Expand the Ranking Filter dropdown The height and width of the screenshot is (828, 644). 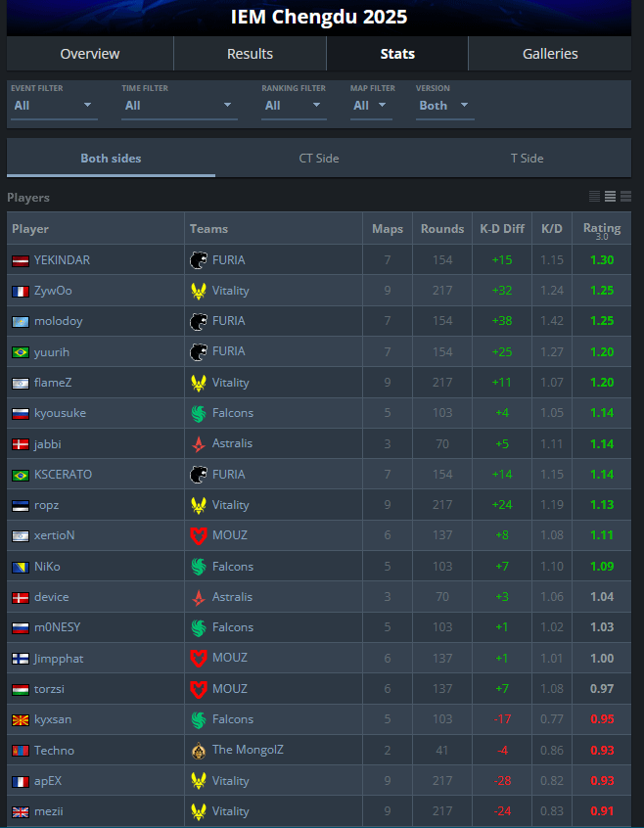click(294, 106)
